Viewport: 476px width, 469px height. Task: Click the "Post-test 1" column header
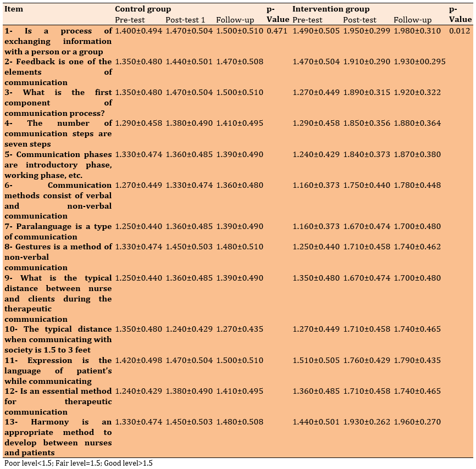click(185, 20)
